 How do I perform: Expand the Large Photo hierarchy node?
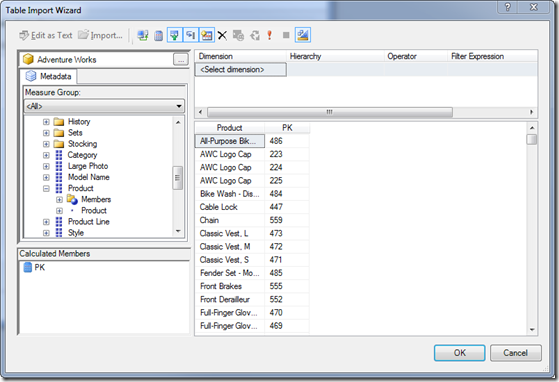pos(46,166)
